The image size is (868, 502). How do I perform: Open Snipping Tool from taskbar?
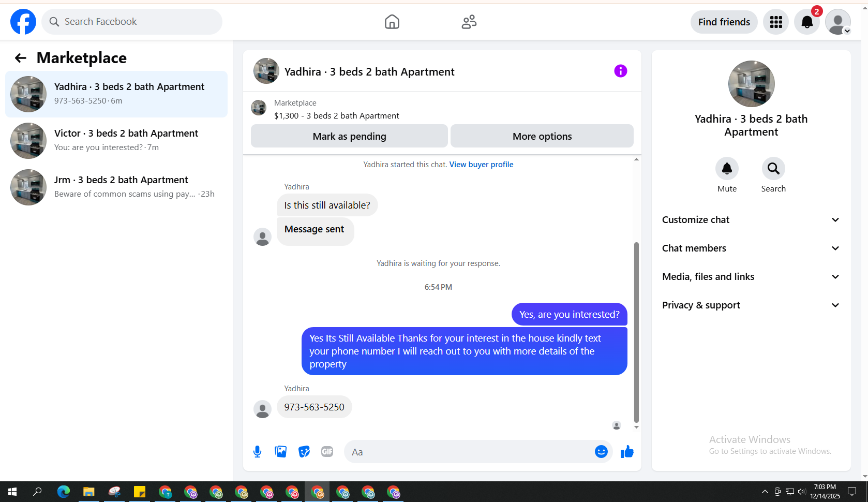coord(114,492)
